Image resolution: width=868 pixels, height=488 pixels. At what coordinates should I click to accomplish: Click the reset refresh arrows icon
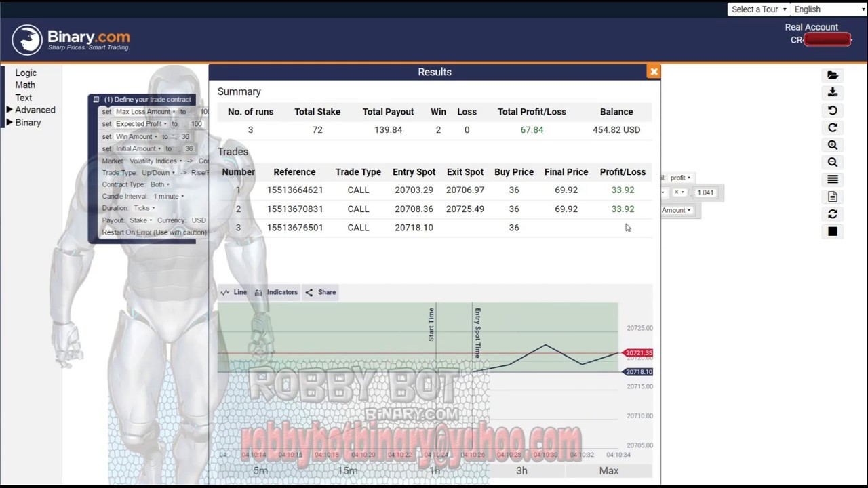coord(833,214)
